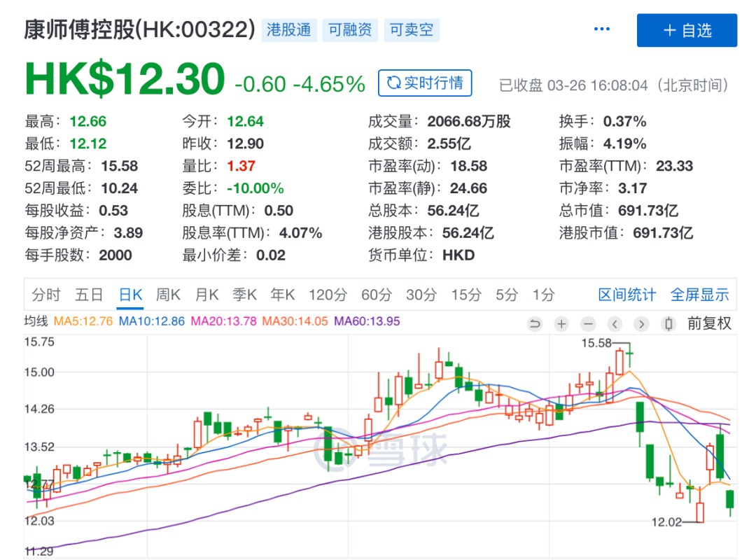Click the 市盈率(TTM) value 23.33
This screenshot has height=560, width=756.
[674, 166]
